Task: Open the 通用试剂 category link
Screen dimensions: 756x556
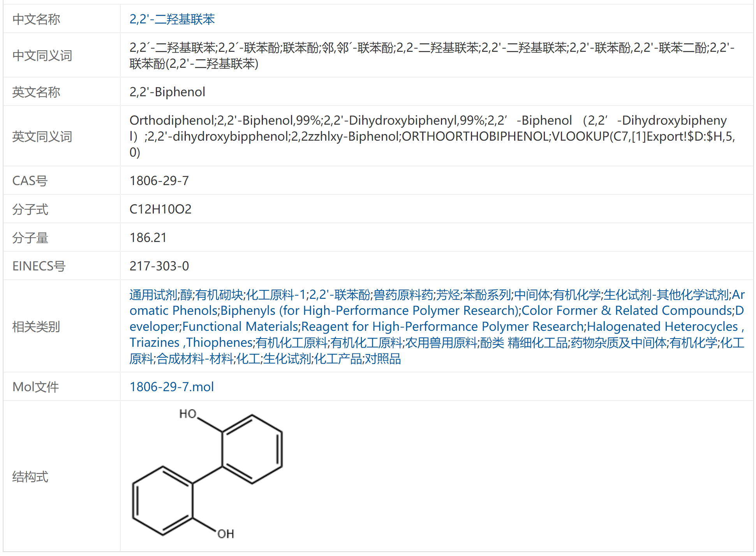Action: pos(153,295)
